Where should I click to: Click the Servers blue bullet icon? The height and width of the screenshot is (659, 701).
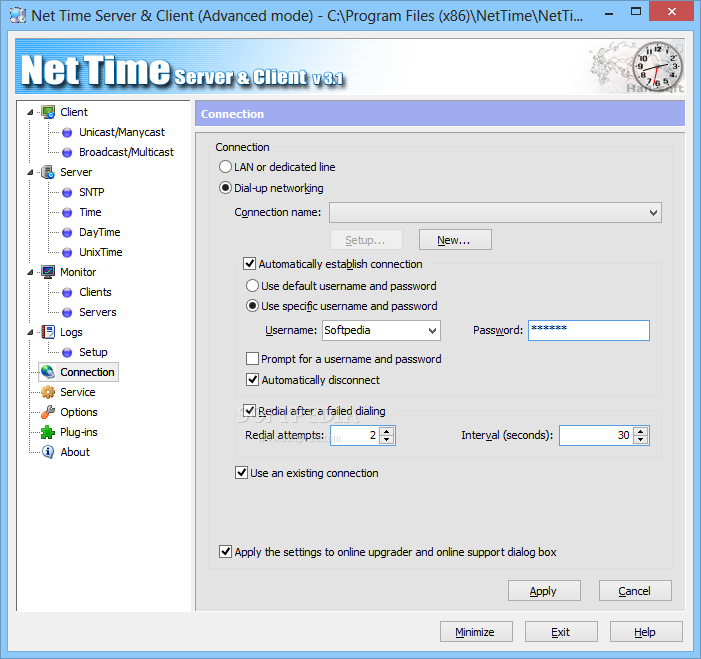(x=67, y=313)
